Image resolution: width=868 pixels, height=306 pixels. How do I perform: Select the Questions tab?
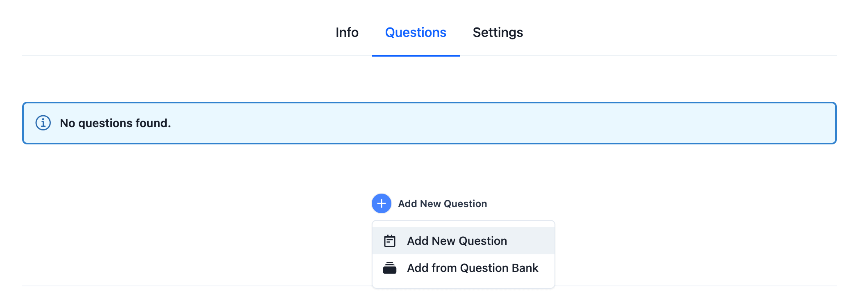[416, 32]
